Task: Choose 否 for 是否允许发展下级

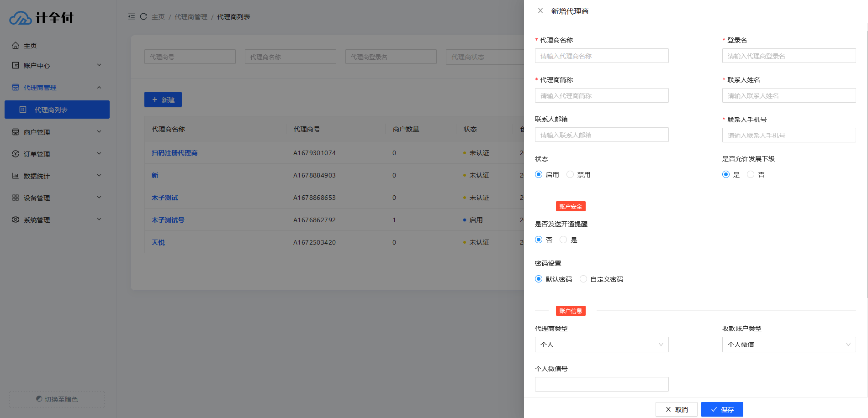Action: (x=751, y=174)
